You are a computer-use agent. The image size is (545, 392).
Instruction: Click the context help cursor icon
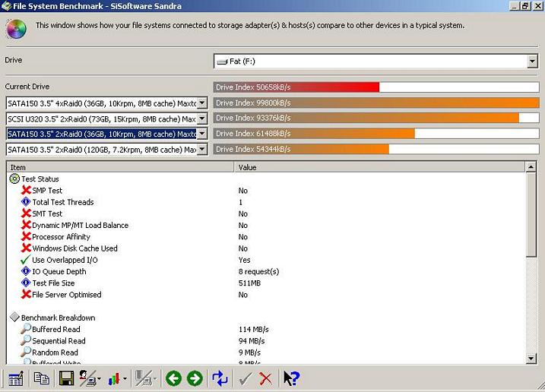pos(291,378)
